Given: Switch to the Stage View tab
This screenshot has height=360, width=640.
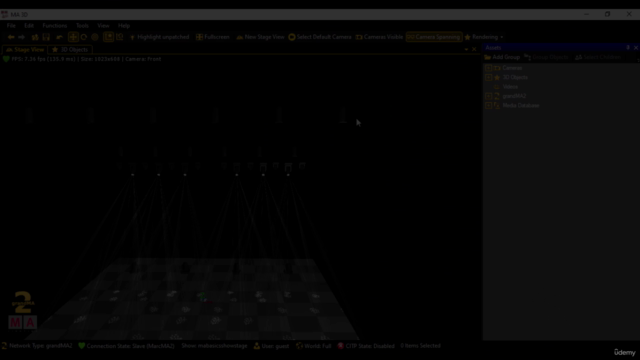Looking at the screenshot, I should click(25, 50).
